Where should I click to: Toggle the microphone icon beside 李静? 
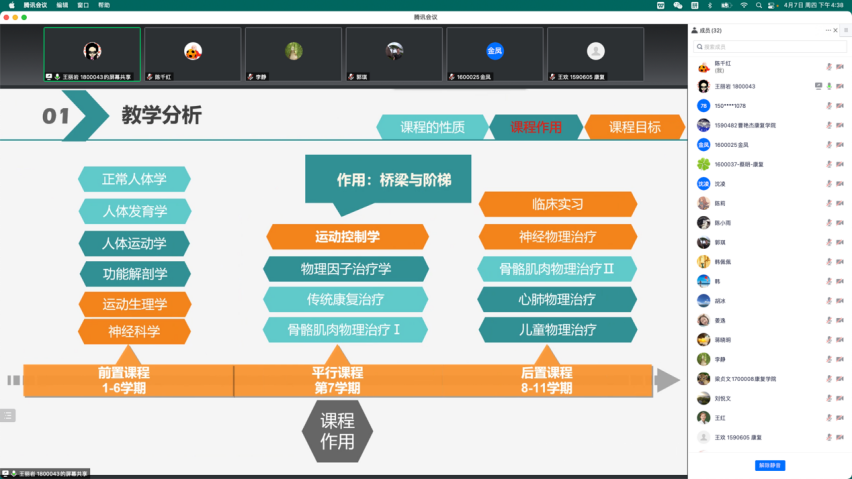[x=829, y=359]
